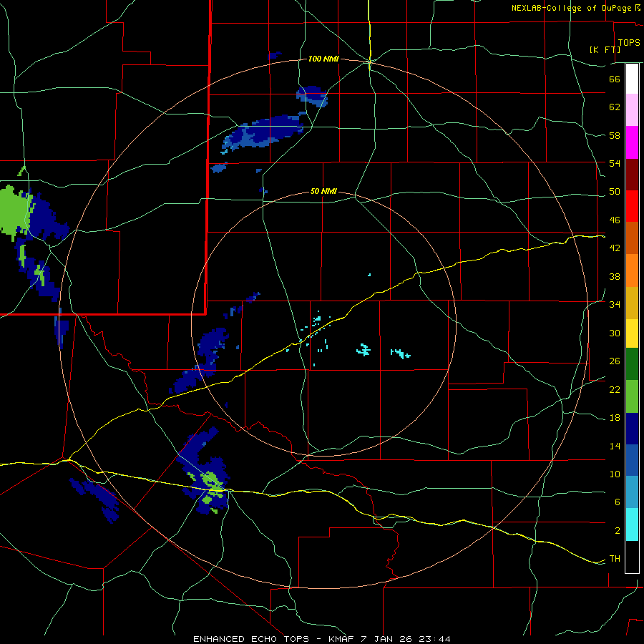Select the dark orange legend swatch
Viewport: 644px width, 644px height.
[x=632, y=238]
